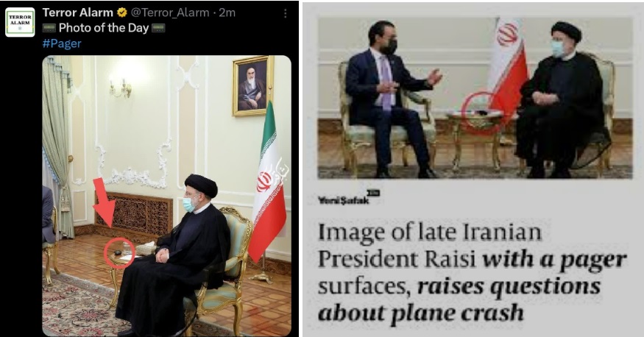Image resolution: width=644 pixels, height=337 pixels.
Task: Click the Terror Alarm display name
Action: (x=78, y=13)
